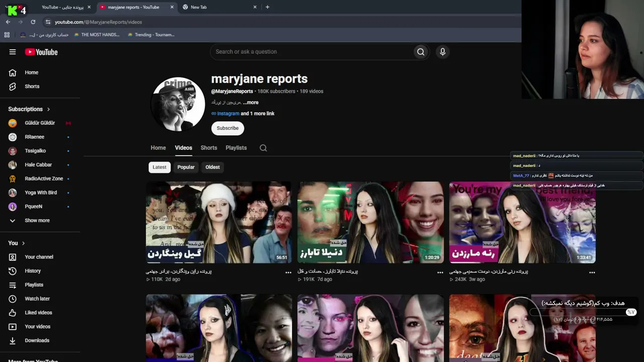The width and height of the screenshot is (644, 362).
Task: Reload the page with the refresh icon
Action: point(33,22)
